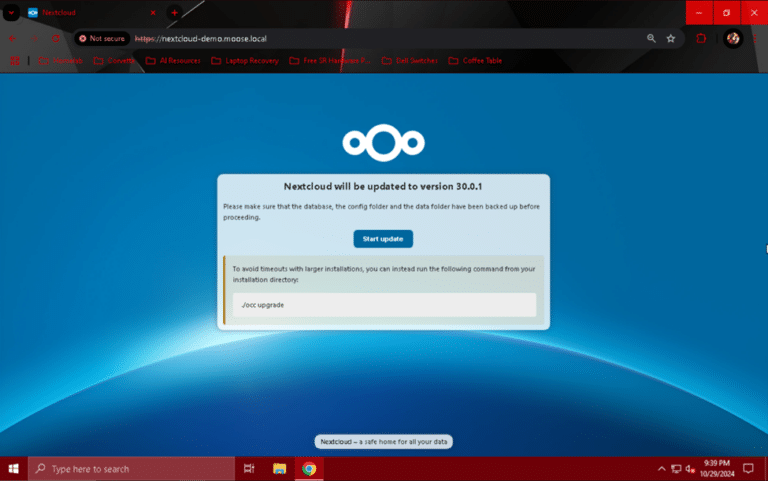Open the Nextcloud safe home footer link
Screen dimensions: 768x481
point(384,441)
